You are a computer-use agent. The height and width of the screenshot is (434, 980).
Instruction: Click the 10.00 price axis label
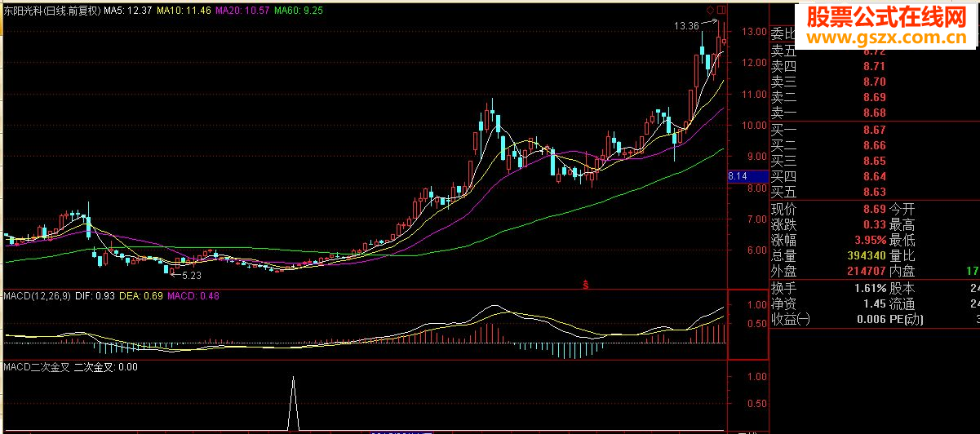pos(753,126)
